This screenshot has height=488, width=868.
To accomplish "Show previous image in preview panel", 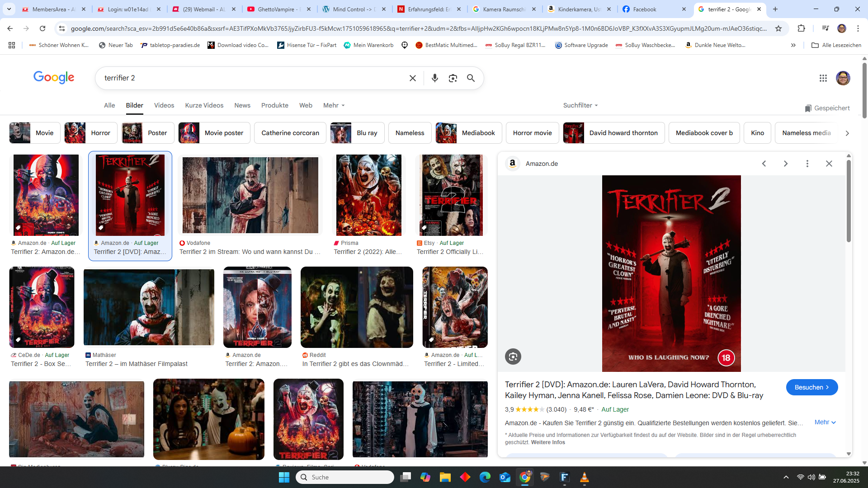I will [764, 164].
